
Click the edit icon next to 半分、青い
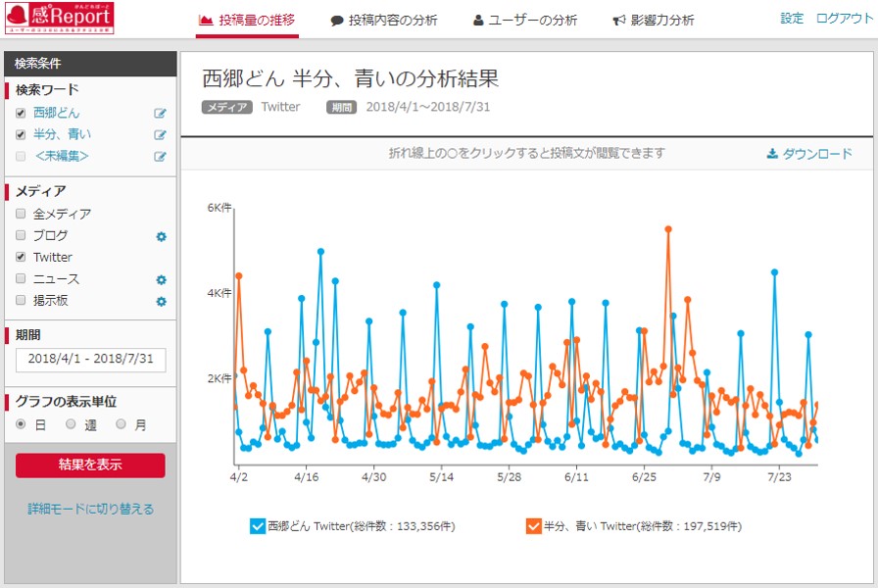(x=160, y=135)
